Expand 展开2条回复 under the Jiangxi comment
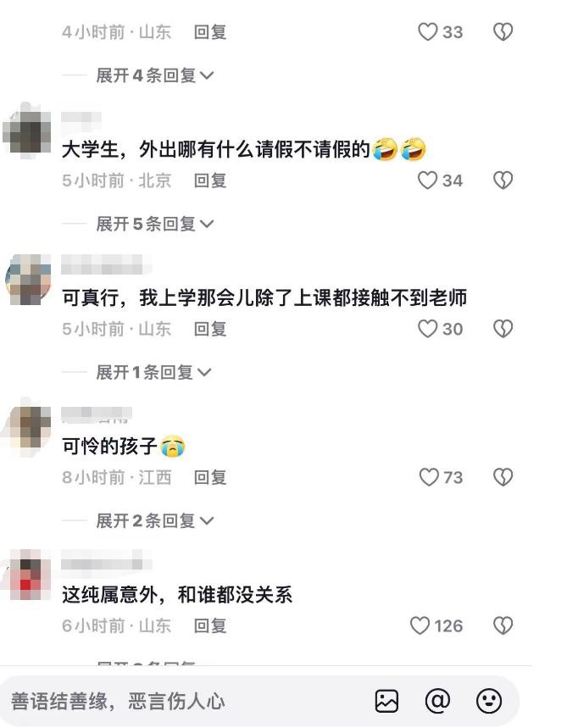 point(154,521)
